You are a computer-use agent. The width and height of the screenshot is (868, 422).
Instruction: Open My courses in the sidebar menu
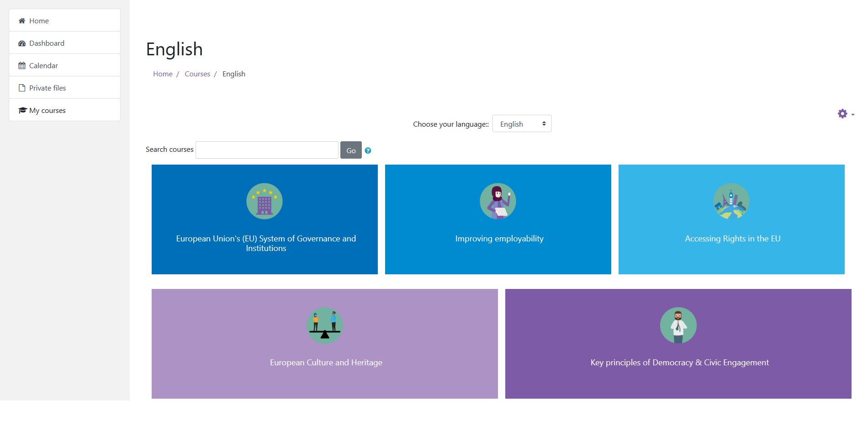point(64,110)
